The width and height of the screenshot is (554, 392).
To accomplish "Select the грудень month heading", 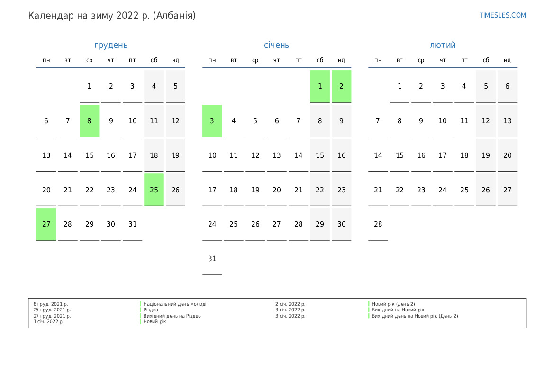I will point(111,45).
